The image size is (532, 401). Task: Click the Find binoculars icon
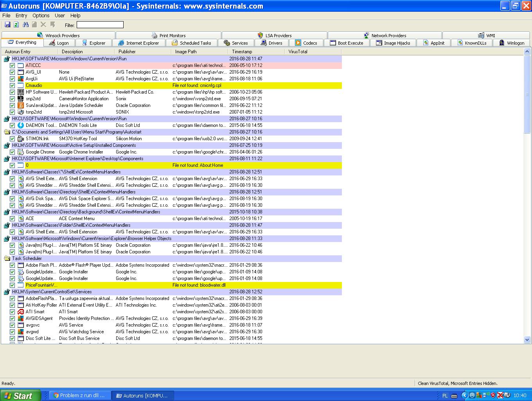[x=25, y=25]
